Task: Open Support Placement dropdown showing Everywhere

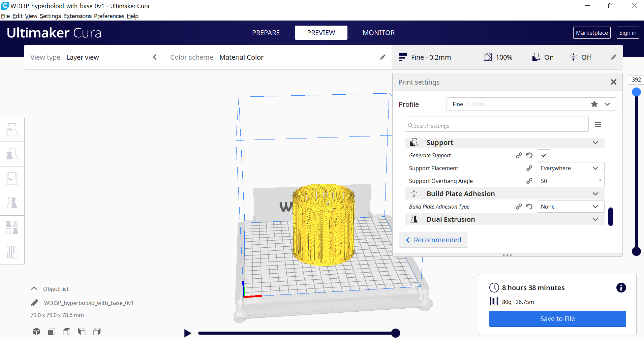Action: (x=571, y=168)
